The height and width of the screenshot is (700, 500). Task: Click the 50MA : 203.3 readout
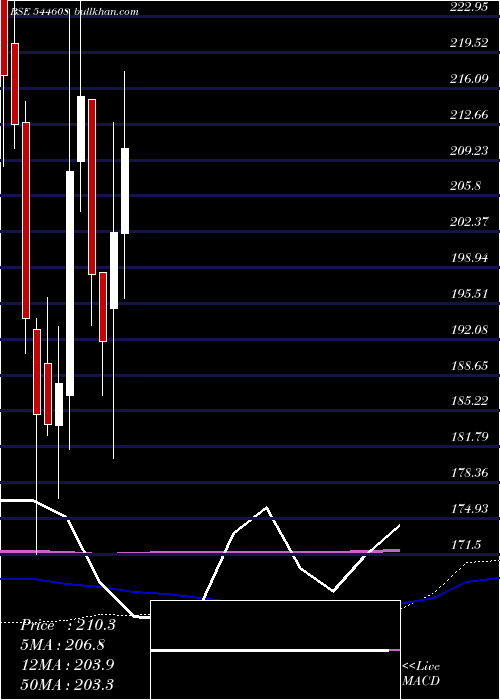point(68,684)
